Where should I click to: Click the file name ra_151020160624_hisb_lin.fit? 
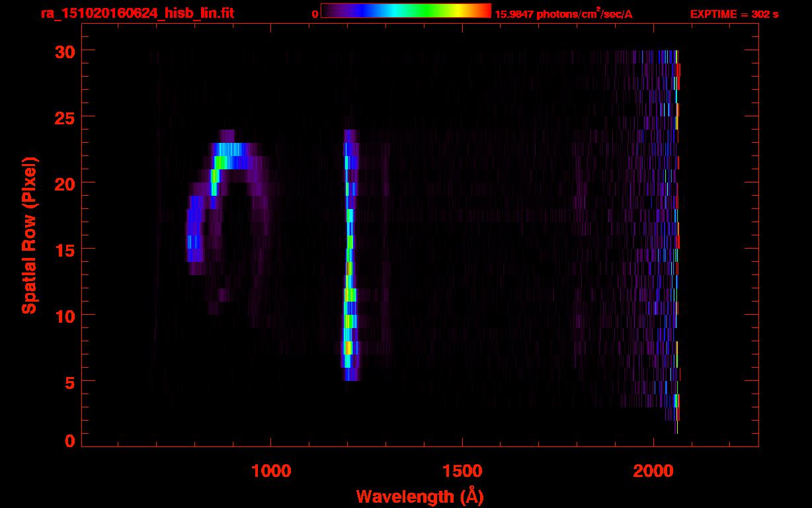[x=136, y=13]
